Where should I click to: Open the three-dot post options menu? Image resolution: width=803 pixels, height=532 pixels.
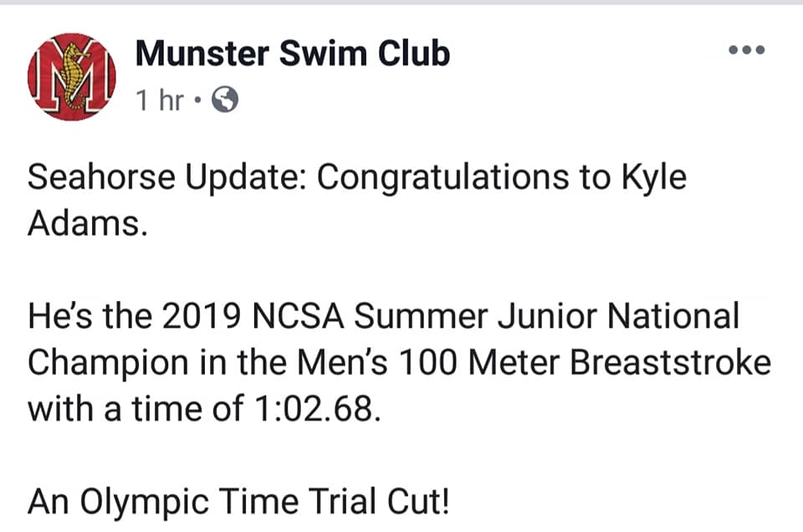[x=747, y=49]
